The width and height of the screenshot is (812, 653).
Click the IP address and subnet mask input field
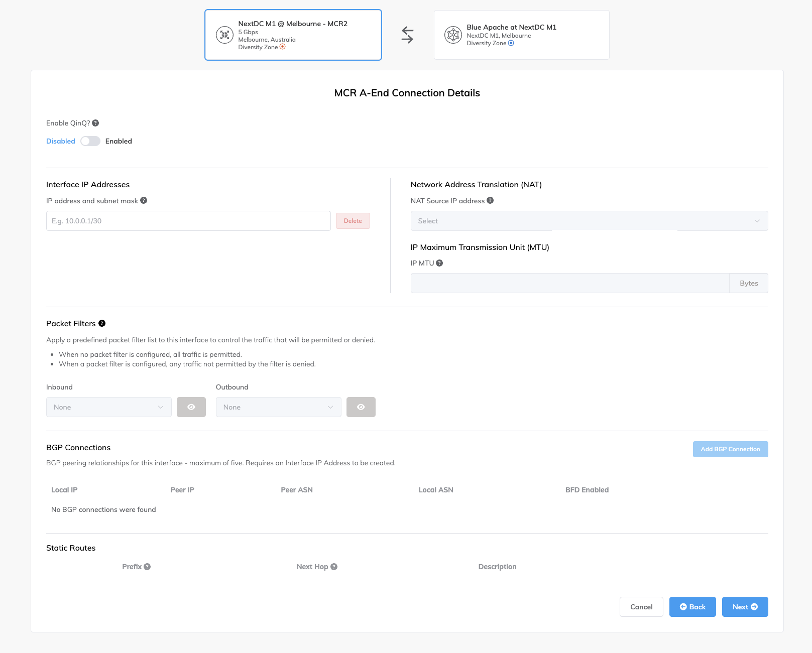188,221
